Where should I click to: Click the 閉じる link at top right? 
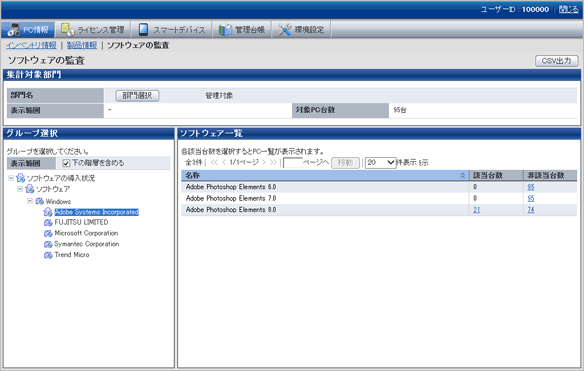(x=568, y=9)
